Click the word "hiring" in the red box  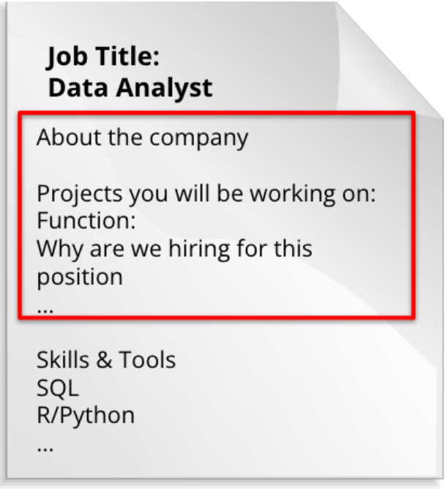point(199,250)
